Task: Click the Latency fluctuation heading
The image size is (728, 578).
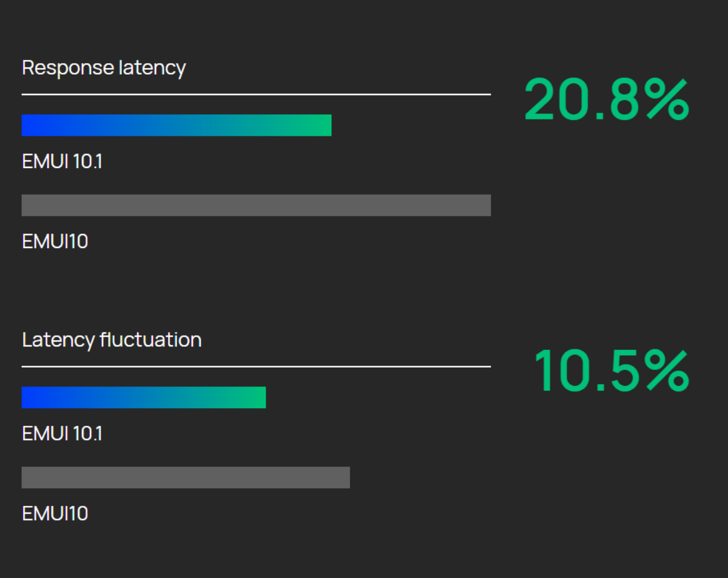Action: click(x=112, y=340)
